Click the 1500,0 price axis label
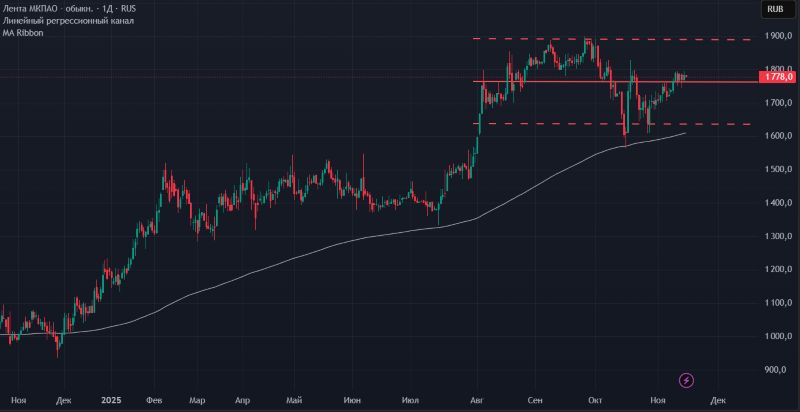This screenshot has width=800, height=412. (x=777, y=169)
